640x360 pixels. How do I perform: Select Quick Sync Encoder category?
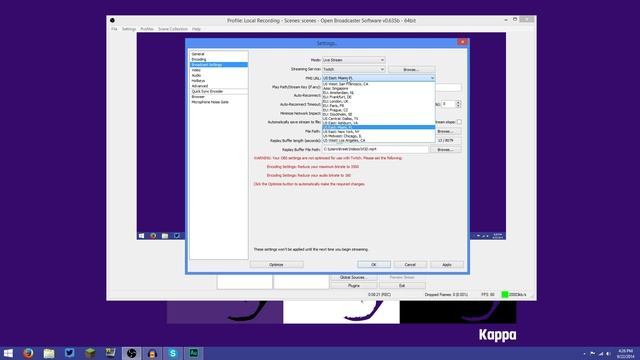pyautogui.click(x=219, y=91)
